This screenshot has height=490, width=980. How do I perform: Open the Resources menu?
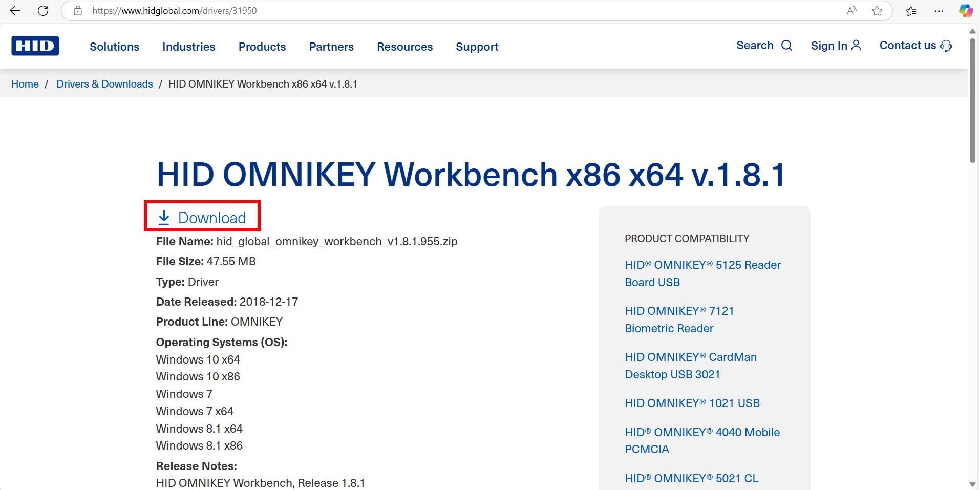[405, 47]
